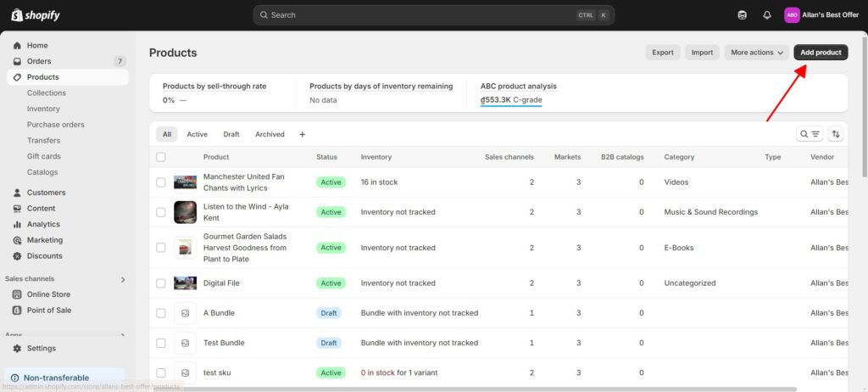This screenshot has height=392, width=868.
Task: Expand the Sales channels section chevron
Action: 123,279
